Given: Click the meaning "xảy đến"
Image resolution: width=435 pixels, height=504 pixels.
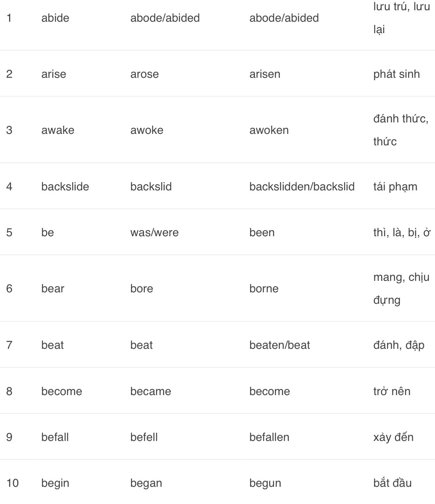Looking at the screenshot, I should [393, 437].
